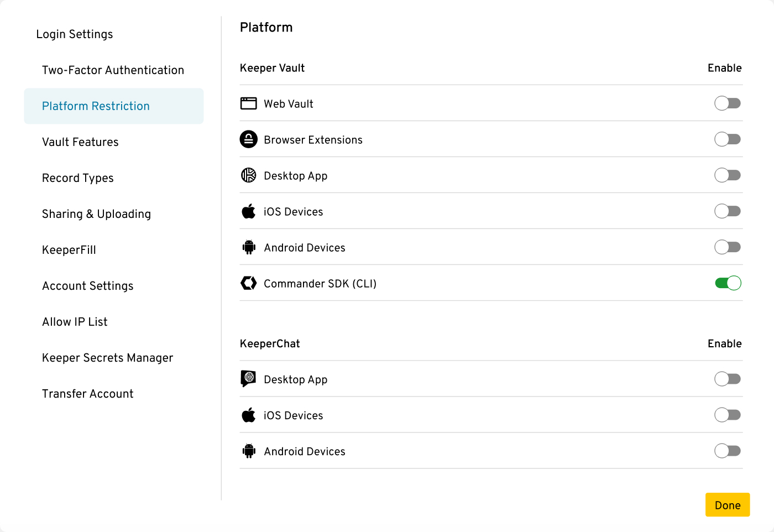Click KeeperChat Android Devices label
This screenshot has height=532, width=774.
tap(305, 451)
